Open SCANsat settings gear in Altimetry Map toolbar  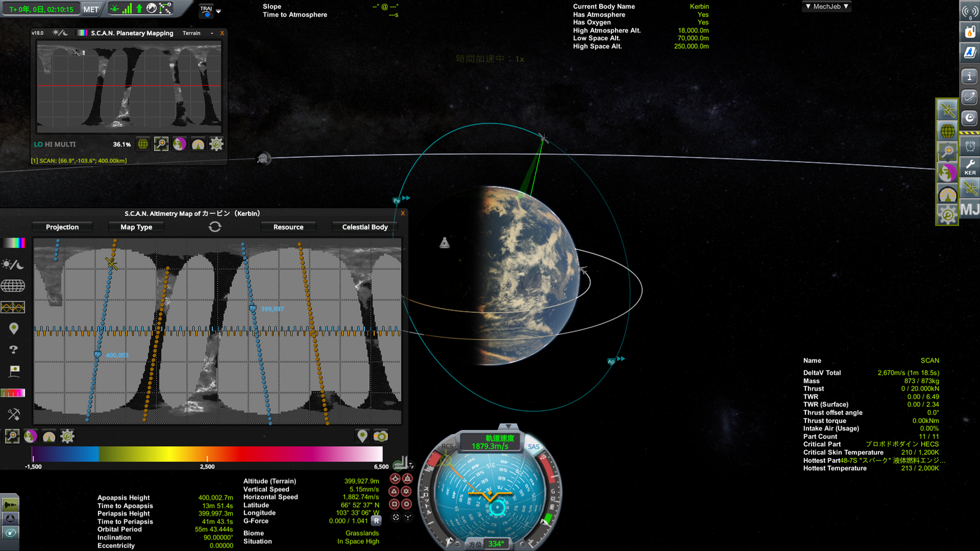67,436
